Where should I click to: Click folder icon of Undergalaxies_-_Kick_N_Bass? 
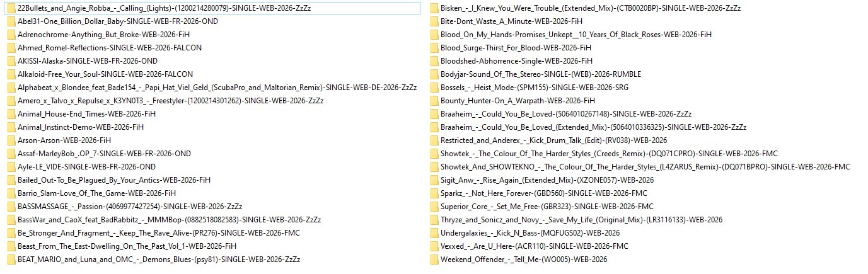coord(434,233)
